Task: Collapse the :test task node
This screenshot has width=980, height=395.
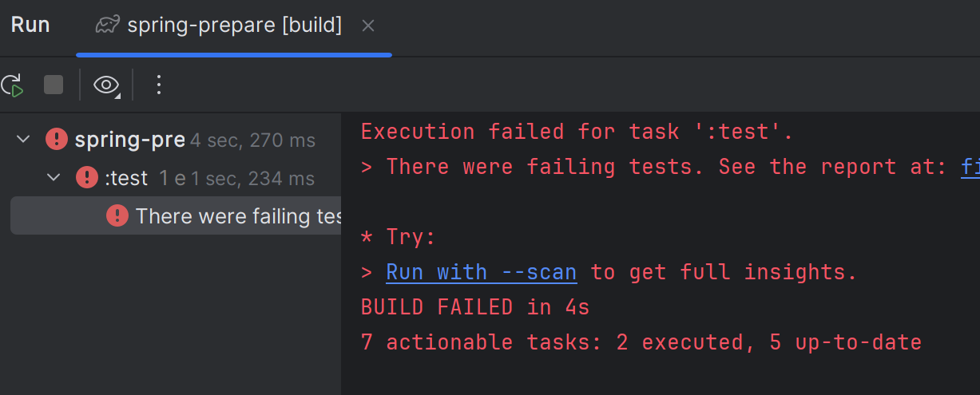Action: tap(54, 177)
